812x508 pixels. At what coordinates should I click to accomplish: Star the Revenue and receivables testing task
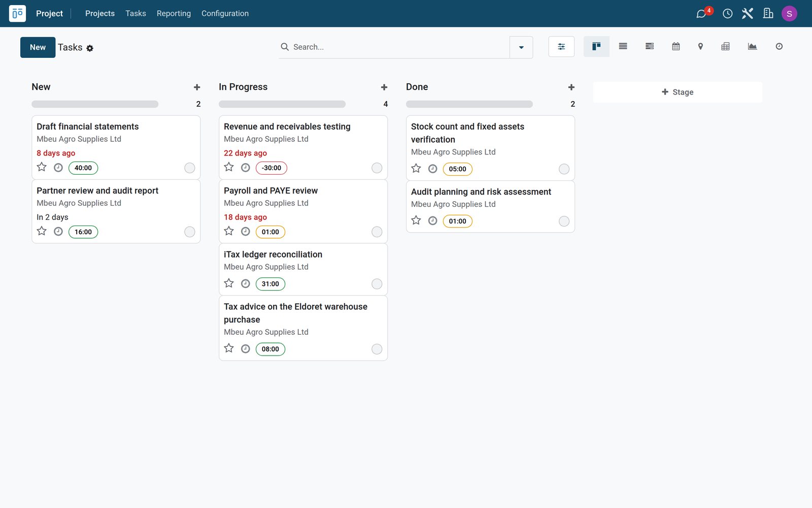pyautogui.click(x=229, y=167)
